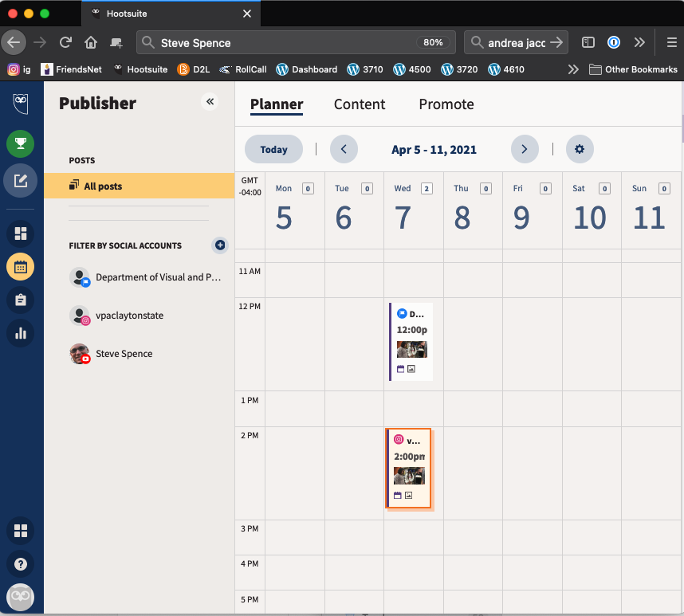The width and height of the screenshot is (684, 616).
Task: Collapse the Publisher side panel
Action: pyautogui.click(x=210, y=101)
